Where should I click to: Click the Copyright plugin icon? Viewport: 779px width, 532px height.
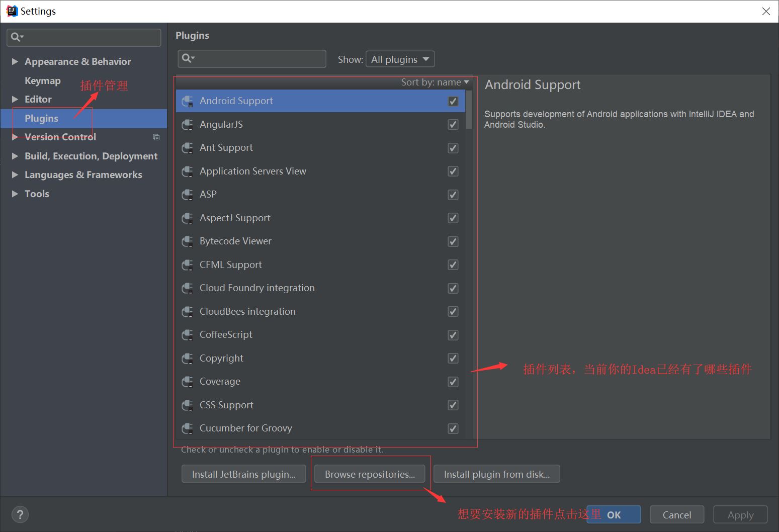point(187,359)
